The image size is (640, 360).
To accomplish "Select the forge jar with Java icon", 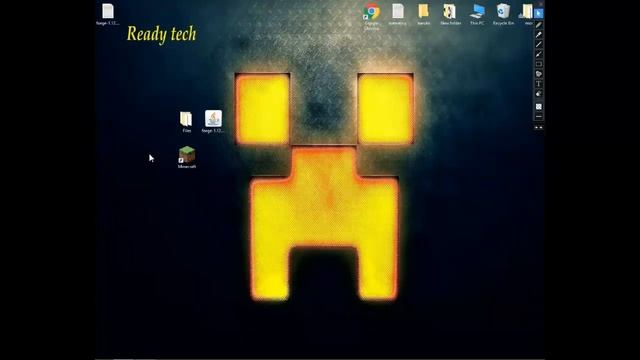I will pos(213,121).
